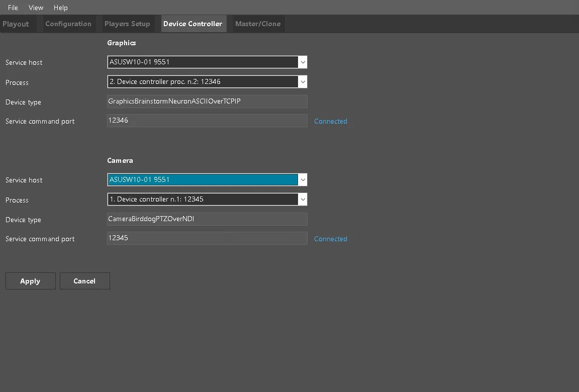Select the Device Controller tab
Viewport: 579px width, 392px height.
click(193, 24)
